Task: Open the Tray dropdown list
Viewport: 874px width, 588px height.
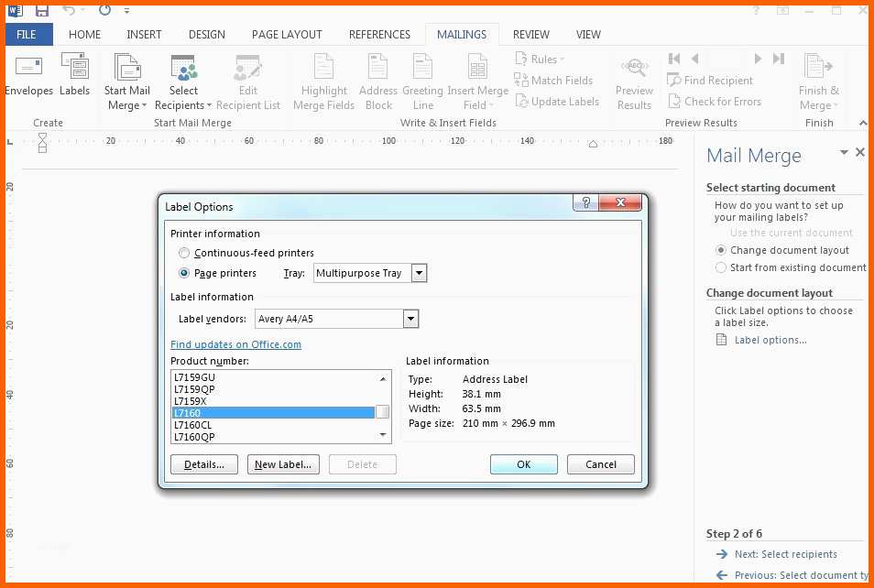Action: [420, 273]
